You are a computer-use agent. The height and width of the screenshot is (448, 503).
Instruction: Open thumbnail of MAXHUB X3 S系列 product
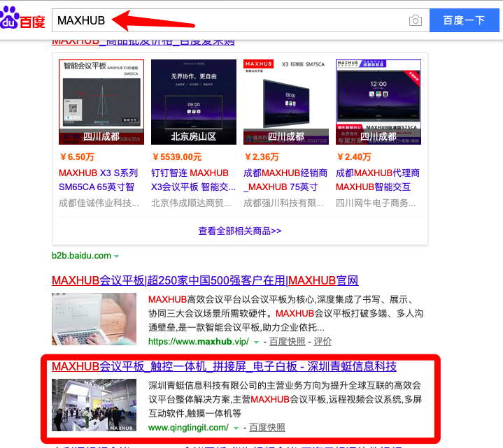click(x=101, y=102)
